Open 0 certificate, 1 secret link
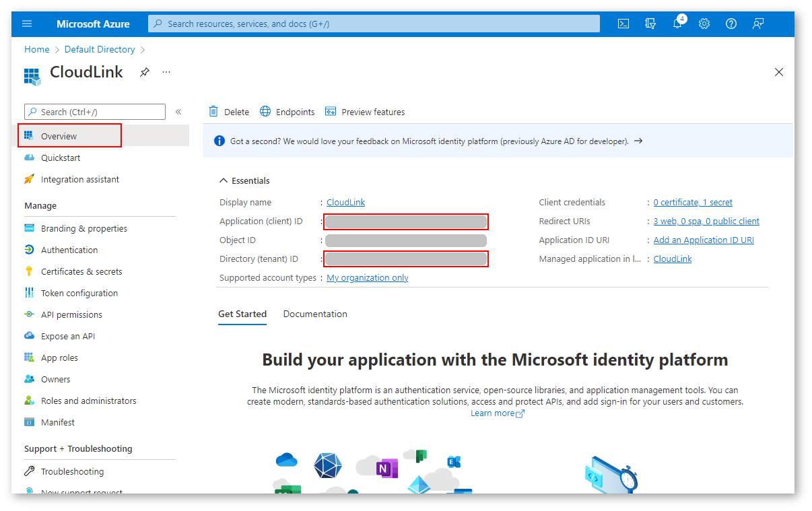Viewport: 812px width, 511px height. (693, 202)
